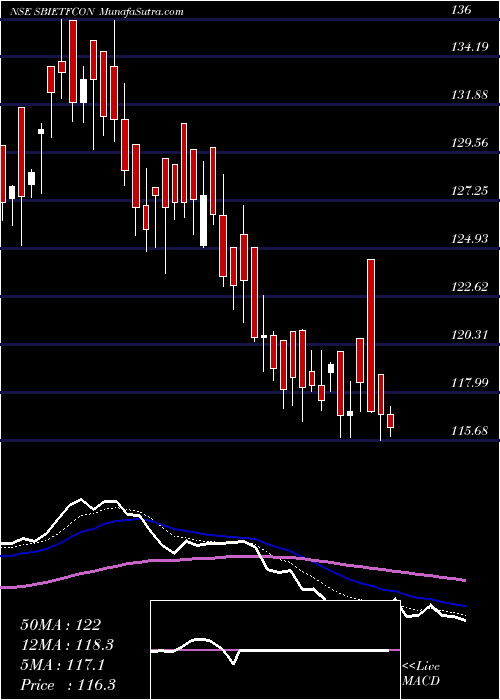Click the 50MA : 122 reading
The width and height of the screenshot is (500, 700).
(61, 625)
